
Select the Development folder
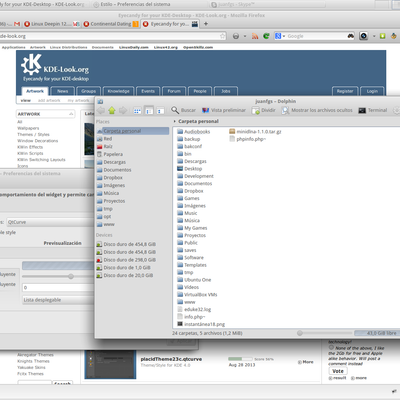(x=195, y=176)
